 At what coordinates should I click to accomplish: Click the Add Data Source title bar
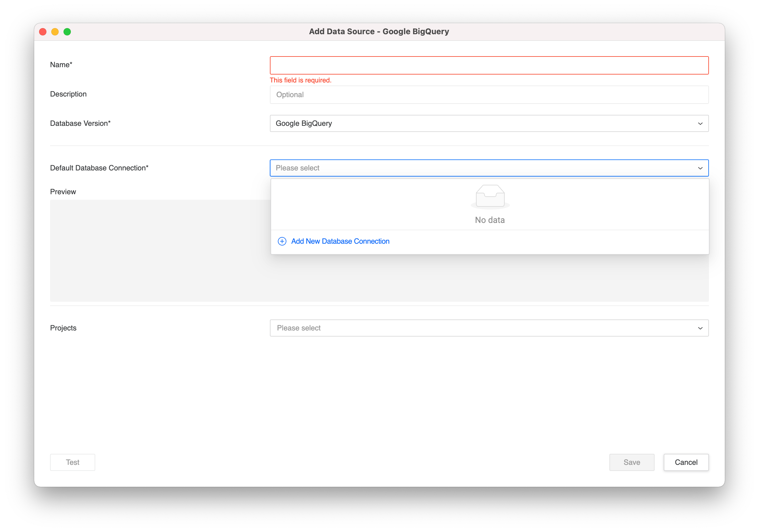(x=379, y=32)
